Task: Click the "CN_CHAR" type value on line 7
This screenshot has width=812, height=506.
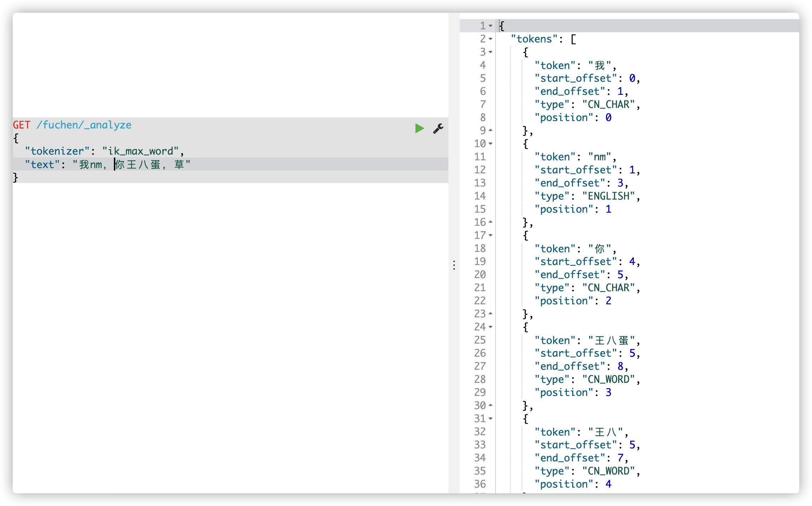Action: click(x=609, y=104)
